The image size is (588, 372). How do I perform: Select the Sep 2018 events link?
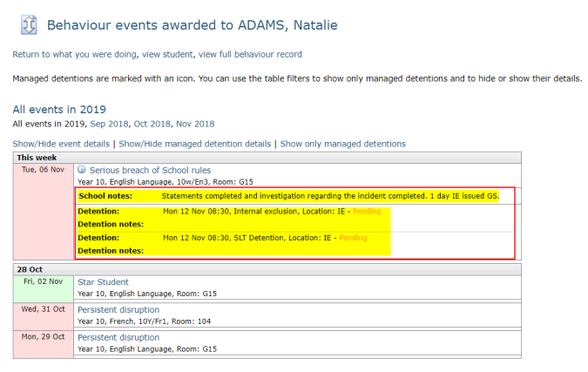coord(109,124)
